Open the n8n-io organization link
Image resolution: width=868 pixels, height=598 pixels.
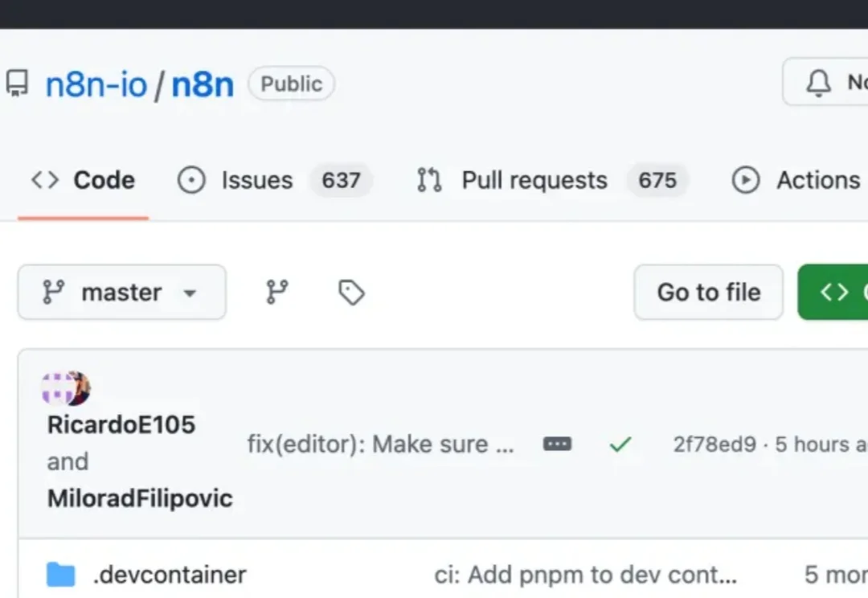(x=96, y=84)
